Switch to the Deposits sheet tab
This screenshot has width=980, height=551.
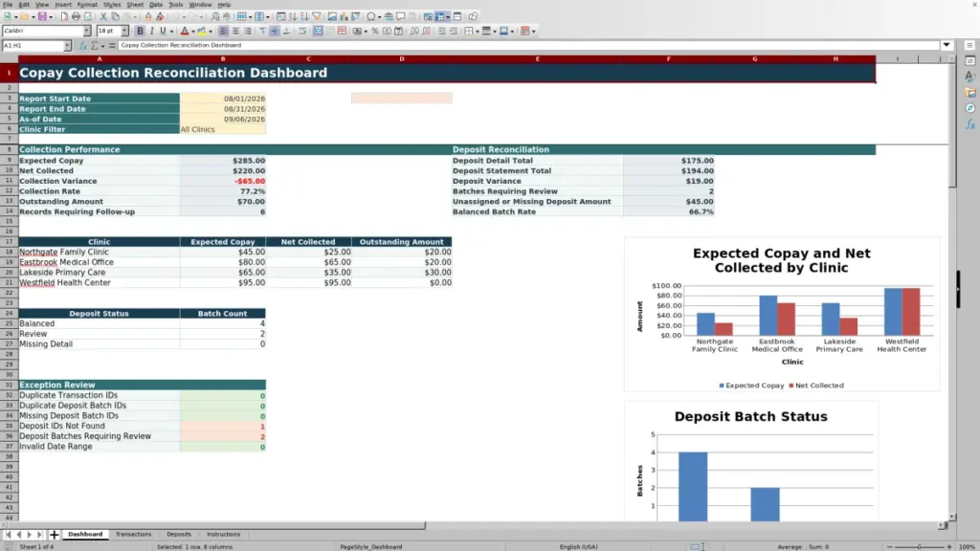(179, 534)
